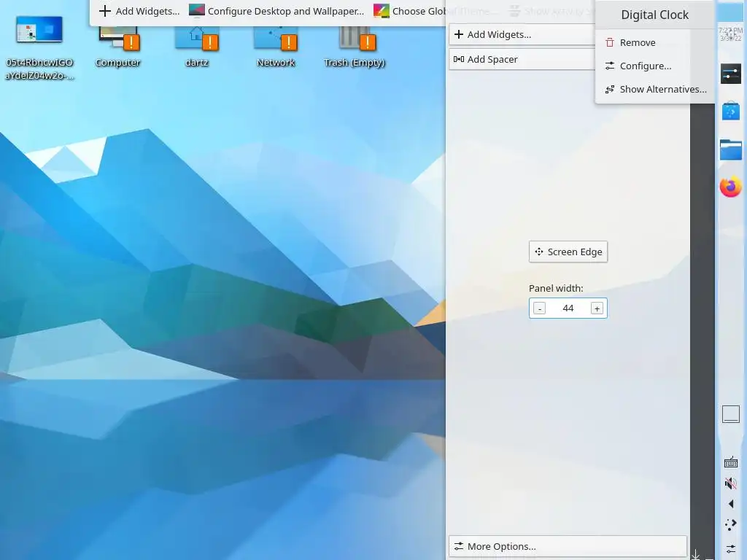Click the Screen Edge button
The height and width of the screenshot is (560, 747).
point(568,252)
